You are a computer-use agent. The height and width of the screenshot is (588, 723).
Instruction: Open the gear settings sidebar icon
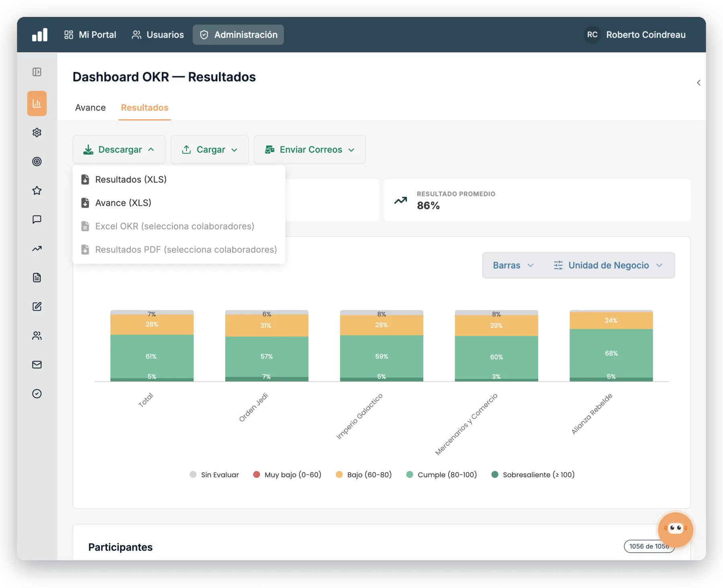(x=37, y=133)
